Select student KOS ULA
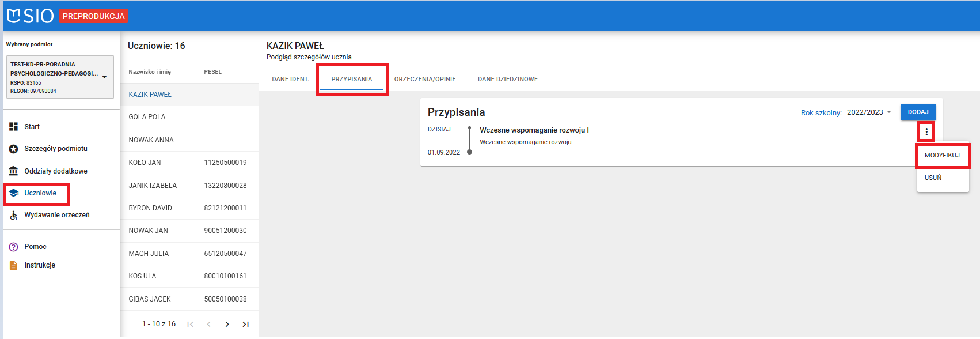 (x=189, y=276)
